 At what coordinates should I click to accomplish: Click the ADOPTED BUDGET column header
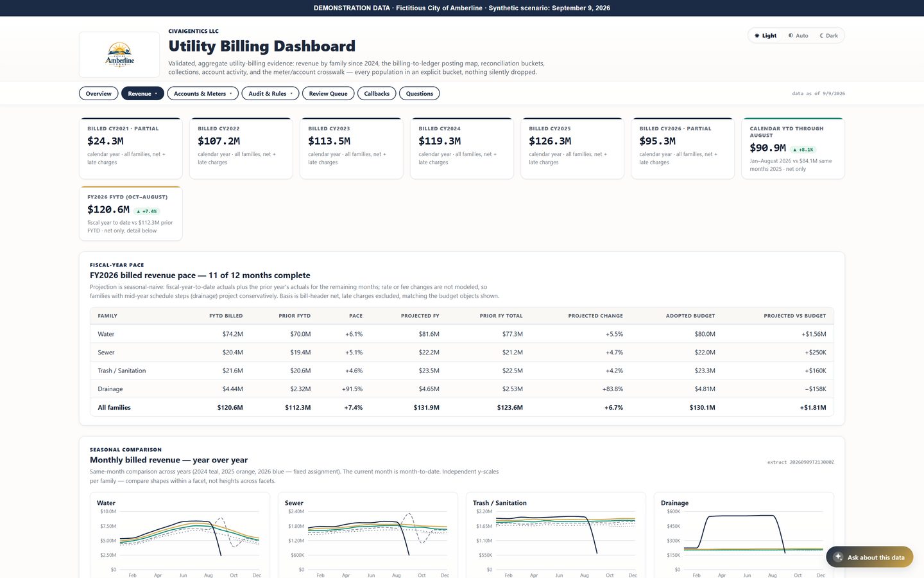690,316
